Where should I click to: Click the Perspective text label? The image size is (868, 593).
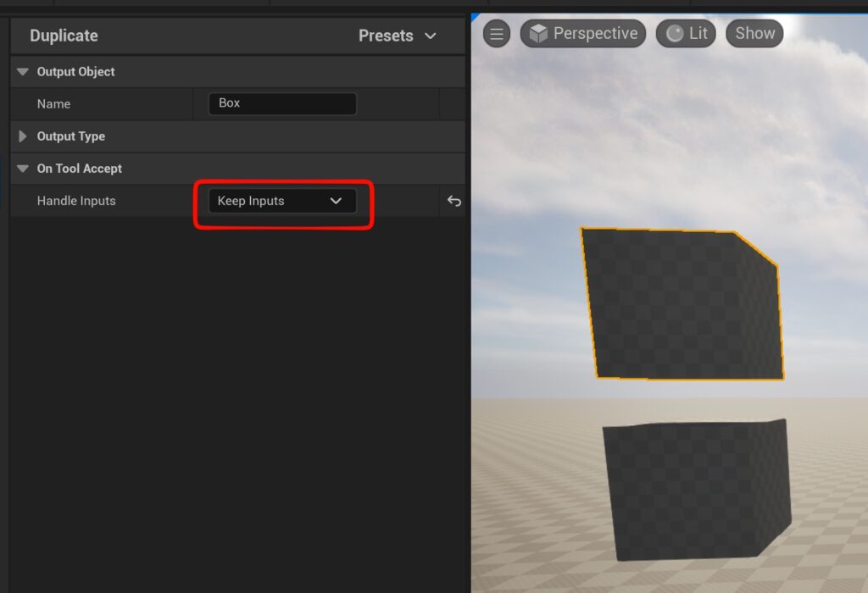pyautogui.click(x=595, y=34)
